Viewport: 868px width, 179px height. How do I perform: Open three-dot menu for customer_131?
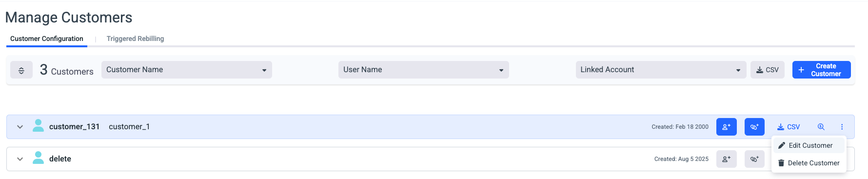pyautogui.click(x=842, y=127)
